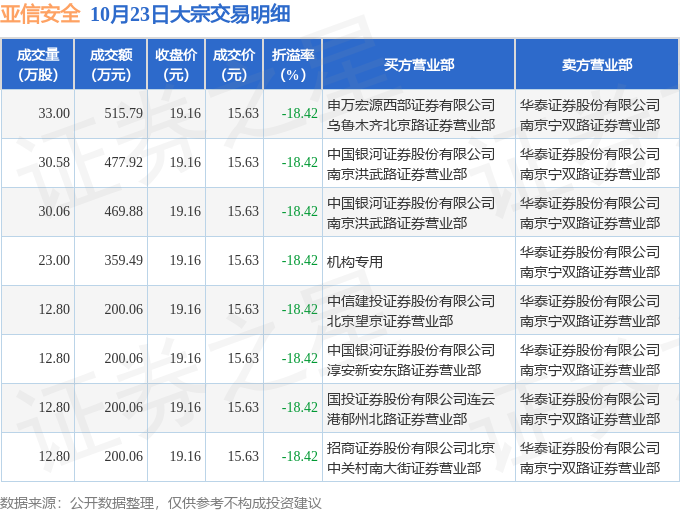Click the 10月23日大宗交易明细 heading

pyautogui.click(x=190, y=14)
